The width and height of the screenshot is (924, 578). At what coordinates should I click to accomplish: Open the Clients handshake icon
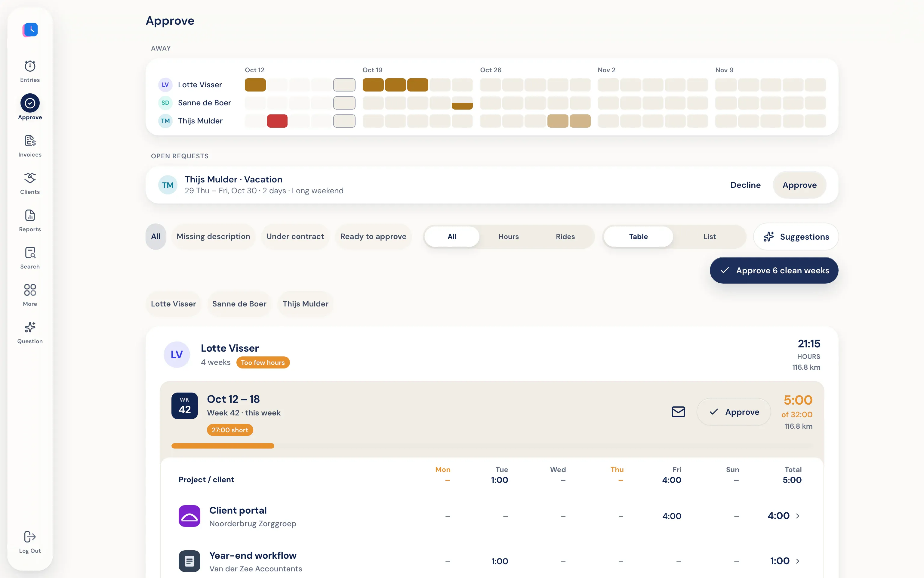click(30, 178)
